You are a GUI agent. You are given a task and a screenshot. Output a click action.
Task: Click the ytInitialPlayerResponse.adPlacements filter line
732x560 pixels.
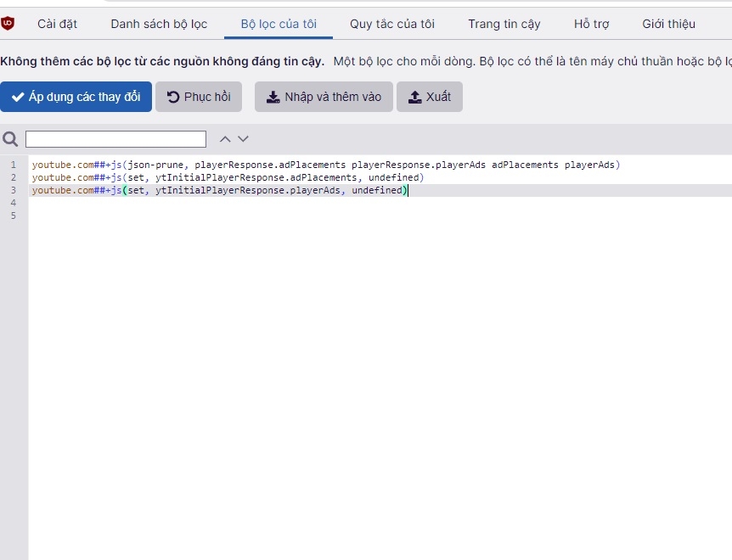228,177
